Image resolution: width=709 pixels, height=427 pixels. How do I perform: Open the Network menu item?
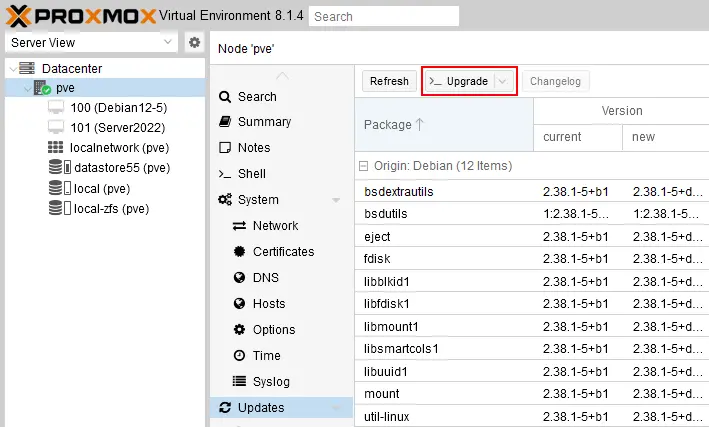[x=281, y=226]
